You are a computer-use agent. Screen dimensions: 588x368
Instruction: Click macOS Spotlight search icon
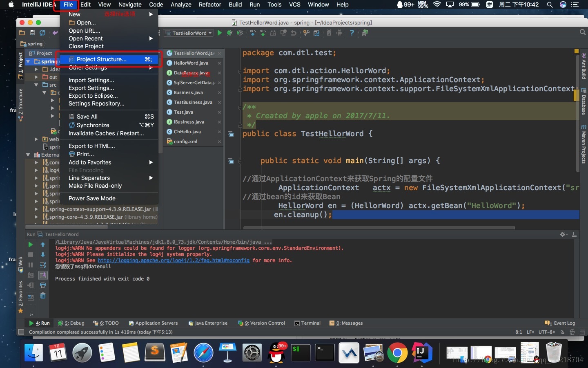click(x=550, y=4)
